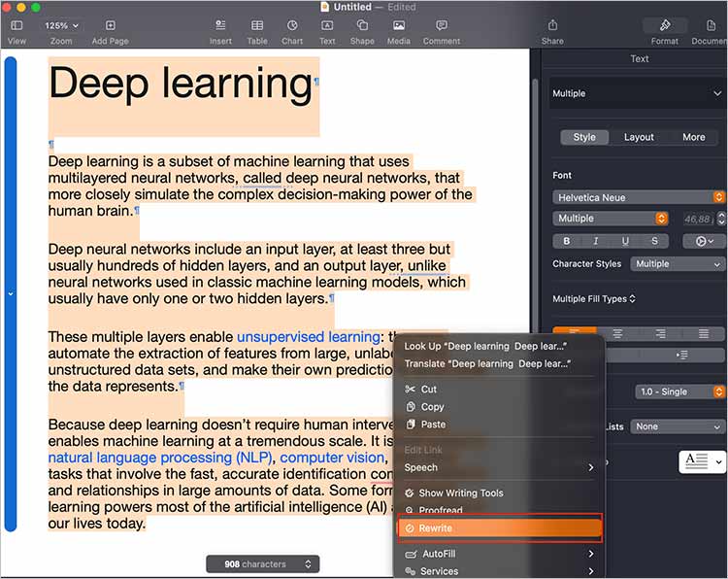728x579 pixels.
Task: Click the font size stepper arrows
Action: pos(720,219)
